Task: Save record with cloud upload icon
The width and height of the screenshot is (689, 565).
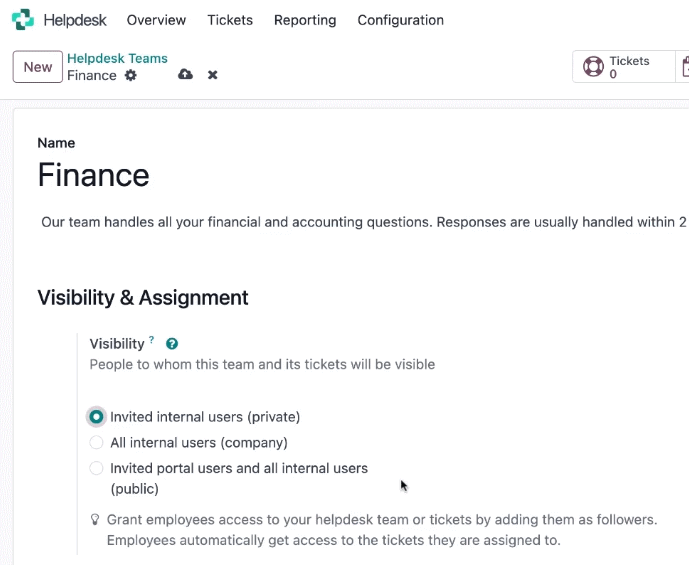Action: 185,74
